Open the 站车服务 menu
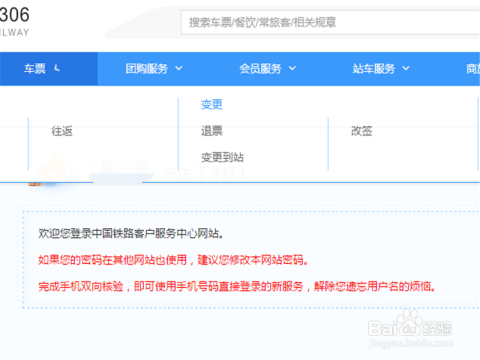The image size is (480, 360). pyautogui.click(x=374, y=69)
